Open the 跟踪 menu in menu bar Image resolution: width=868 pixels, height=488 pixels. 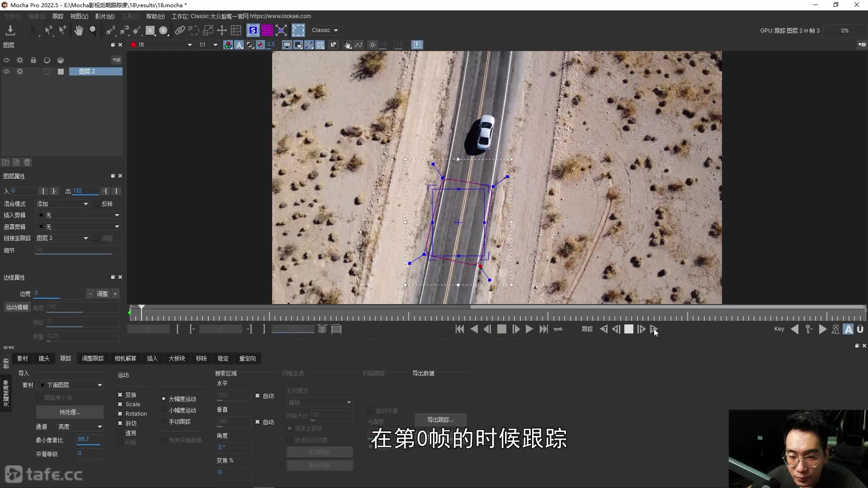coord(58,16)
